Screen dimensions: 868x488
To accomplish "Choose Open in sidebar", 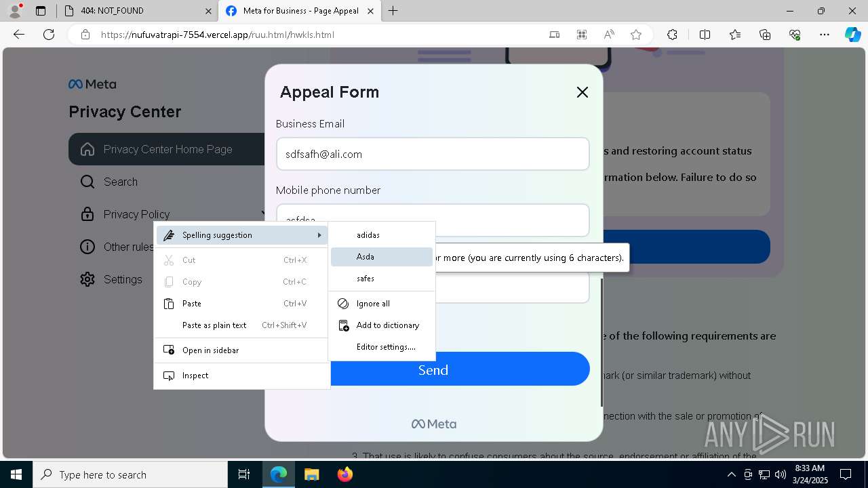I will tap(242, 350).
